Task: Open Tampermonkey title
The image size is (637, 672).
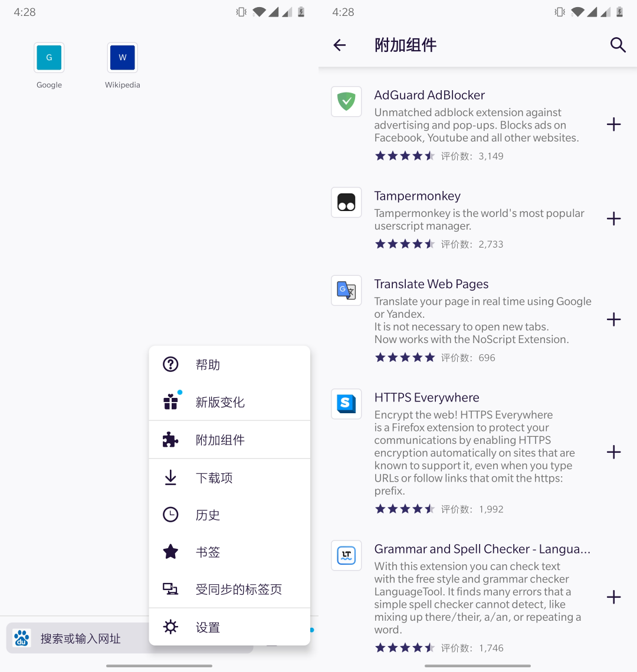Action: coord(418,196)
